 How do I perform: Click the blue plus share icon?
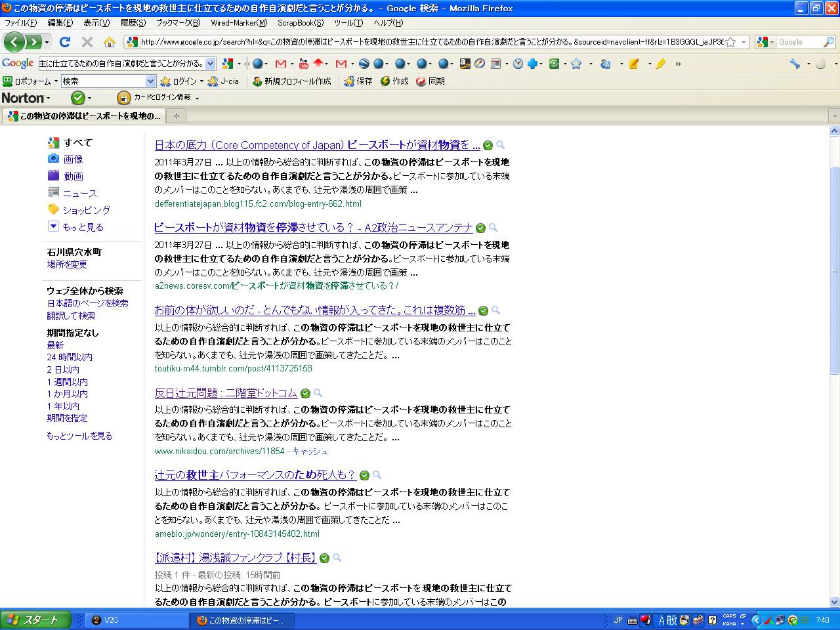point(532,64)
